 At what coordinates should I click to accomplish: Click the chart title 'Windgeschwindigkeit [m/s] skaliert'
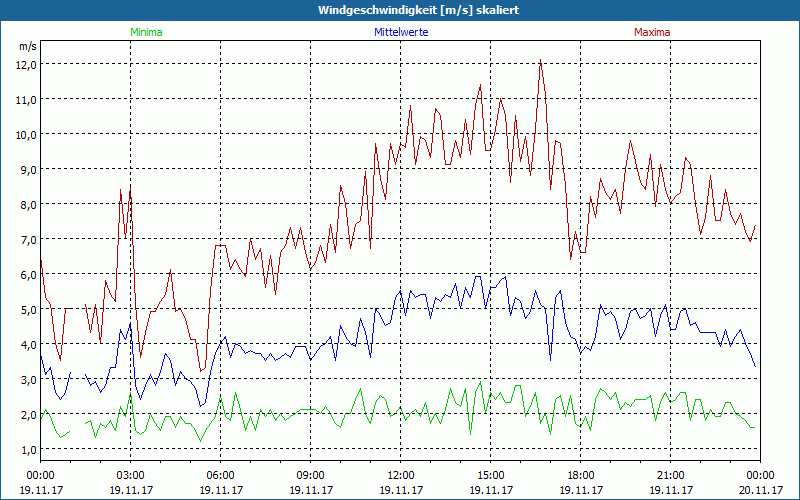(418, 10)
